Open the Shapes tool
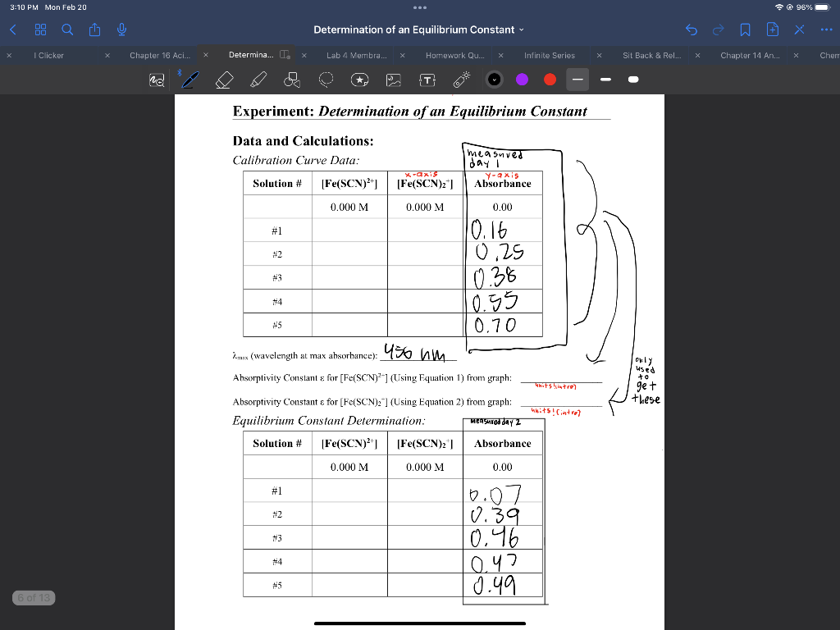The height and width of the screenshot is (630, 840). (291, 80)
